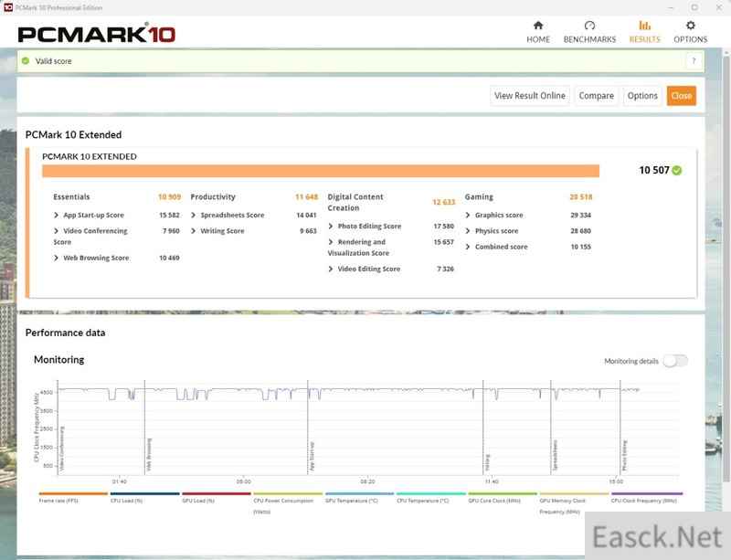731x560 pixels.
Task: Select the CPU Load (%) legend swatch
Action: [145, 493]
